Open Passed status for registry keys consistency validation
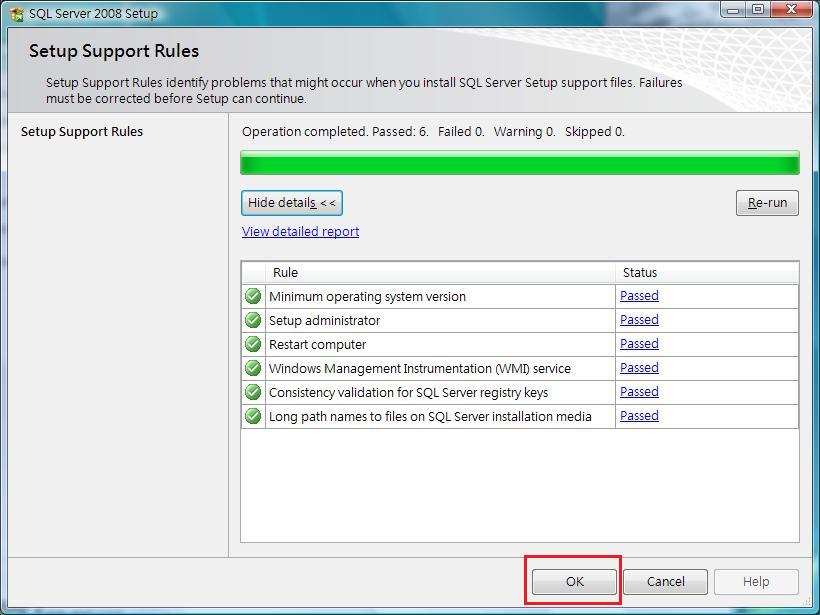820x615 pixels. coord(639,392)
